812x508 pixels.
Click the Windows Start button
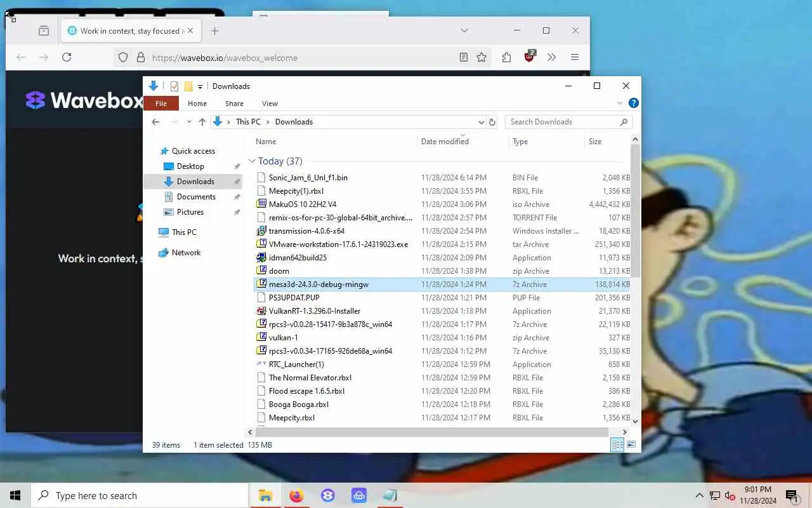(x=15, y=495)
